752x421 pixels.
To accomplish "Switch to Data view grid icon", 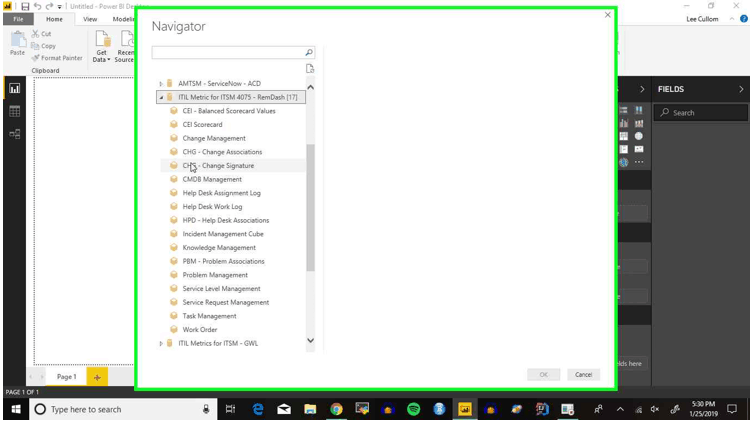I will coord(15,111).
